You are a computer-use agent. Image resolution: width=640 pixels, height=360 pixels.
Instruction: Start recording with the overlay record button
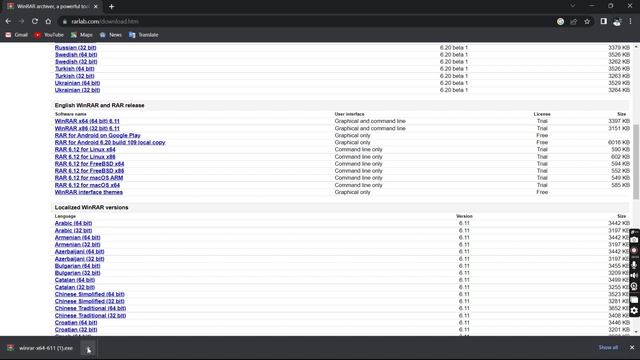(x=634, y=251)
